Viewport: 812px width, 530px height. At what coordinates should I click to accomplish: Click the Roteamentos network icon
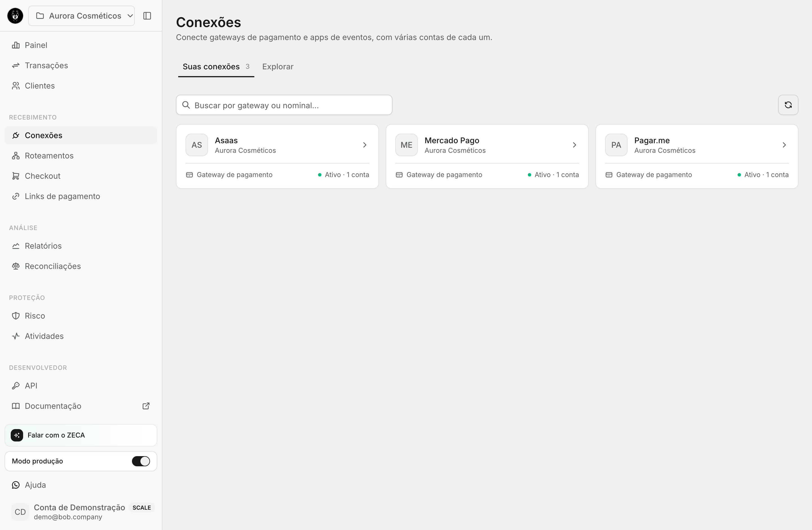click(x=16, y=156)
